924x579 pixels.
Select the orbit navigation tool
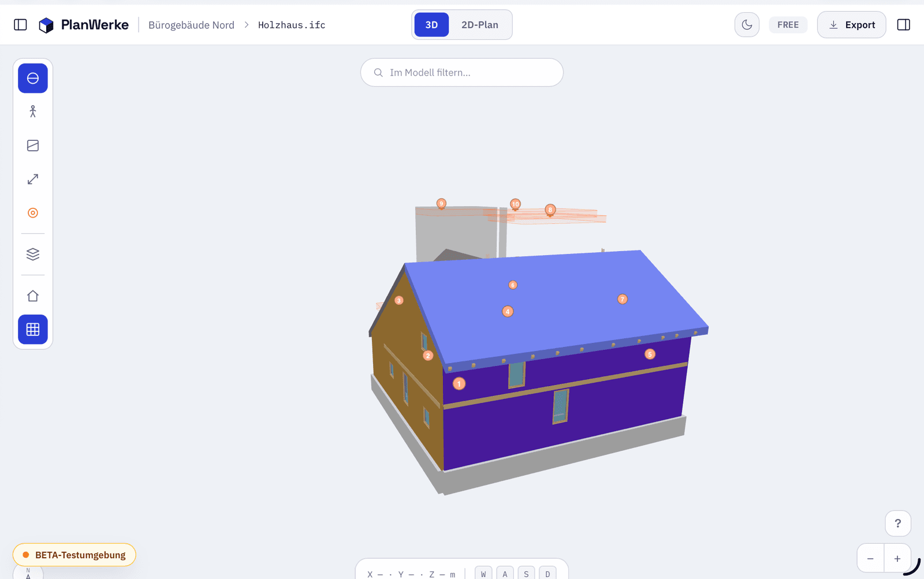(33, 79)
